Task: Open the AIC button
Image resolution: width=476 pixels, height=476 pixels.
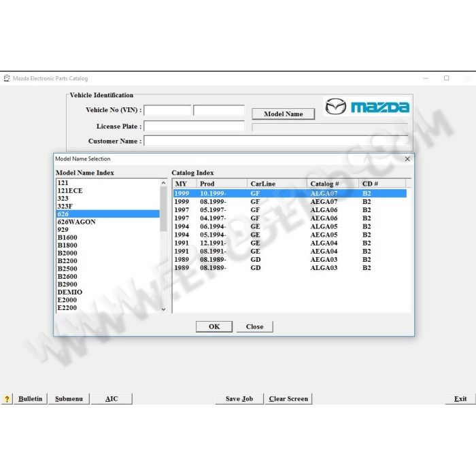Action: click(x=112, y=399)
